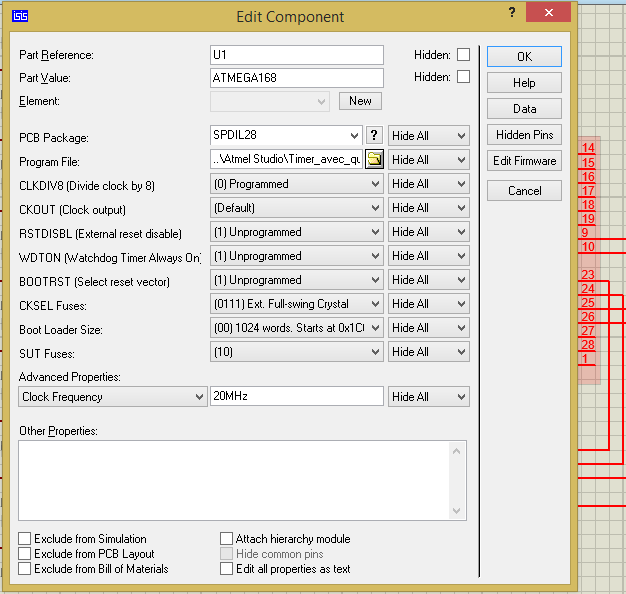Click Hidden Pins button
The image size is (626, 594).
(x=524, y=135)
